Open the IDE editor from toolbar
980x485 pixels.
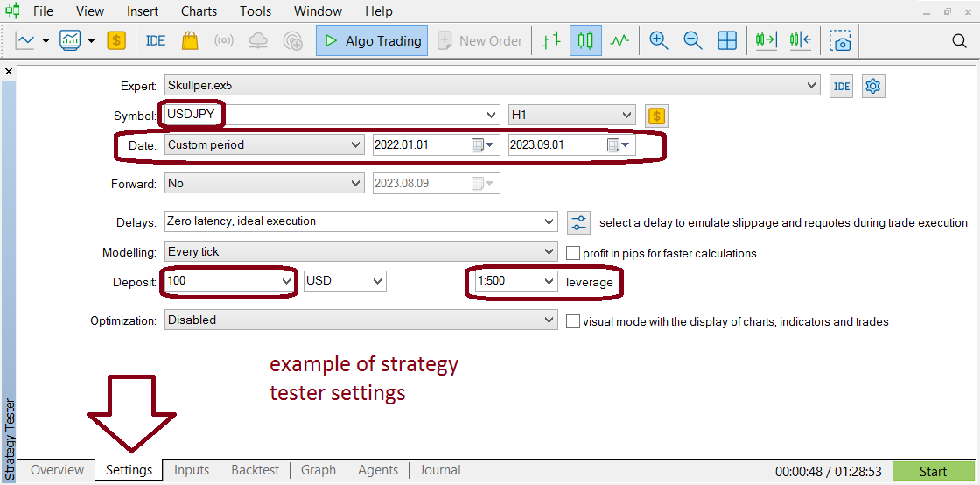coord(156,40)
